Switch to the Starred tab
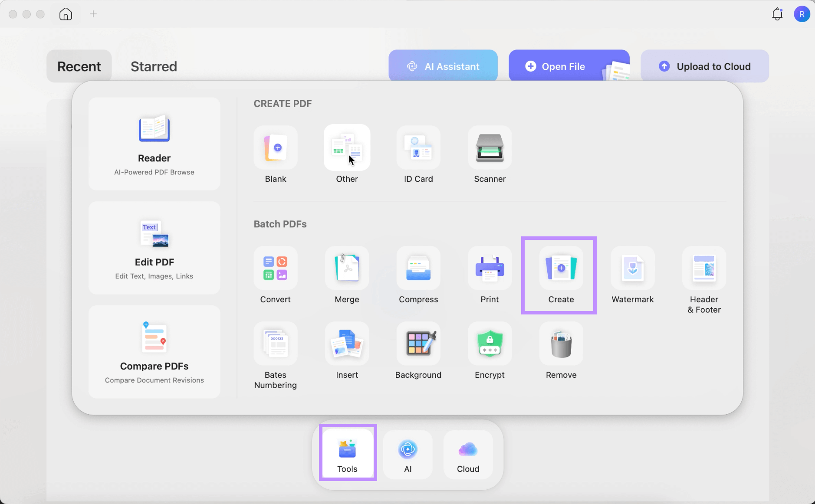Screen dimensions: 815x504 point(154,66)
